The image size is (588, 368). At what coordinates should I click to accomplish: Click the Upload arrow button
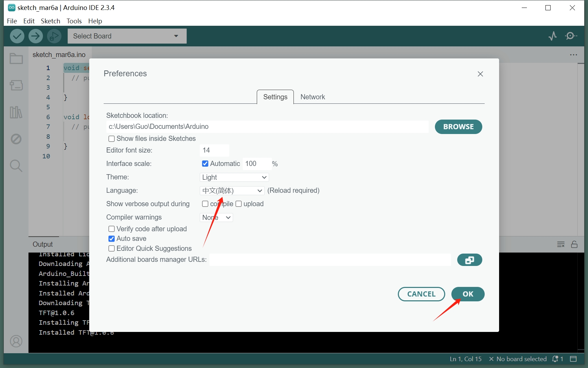click(35, 36)
